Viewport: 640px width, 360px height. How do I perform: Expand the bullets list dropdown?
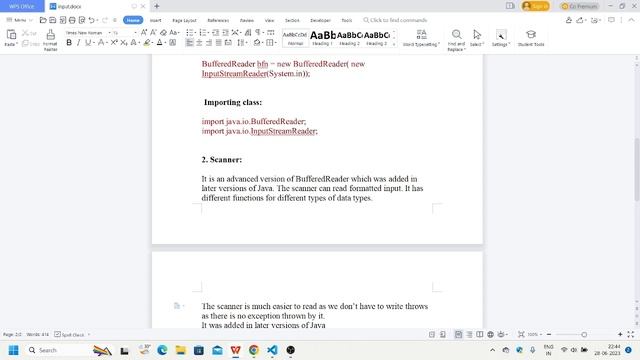coord(196,33)
